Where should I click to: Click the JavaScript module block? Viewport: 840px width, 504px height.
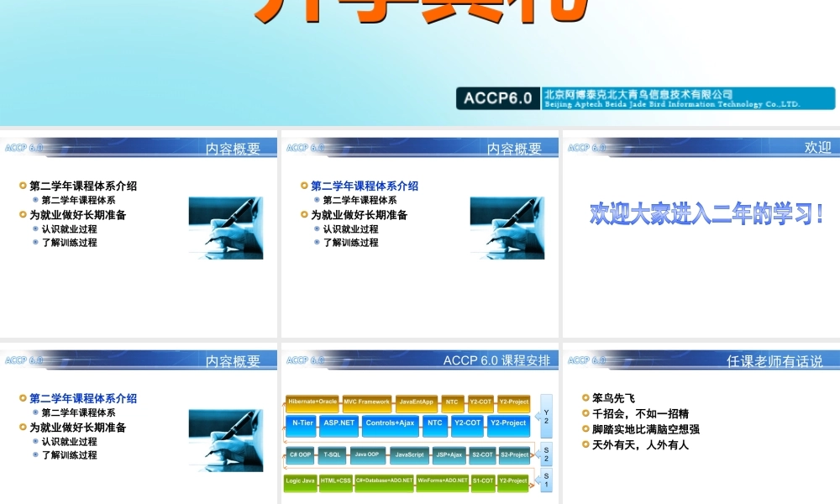pyautogui.click(x=409, y=454)
